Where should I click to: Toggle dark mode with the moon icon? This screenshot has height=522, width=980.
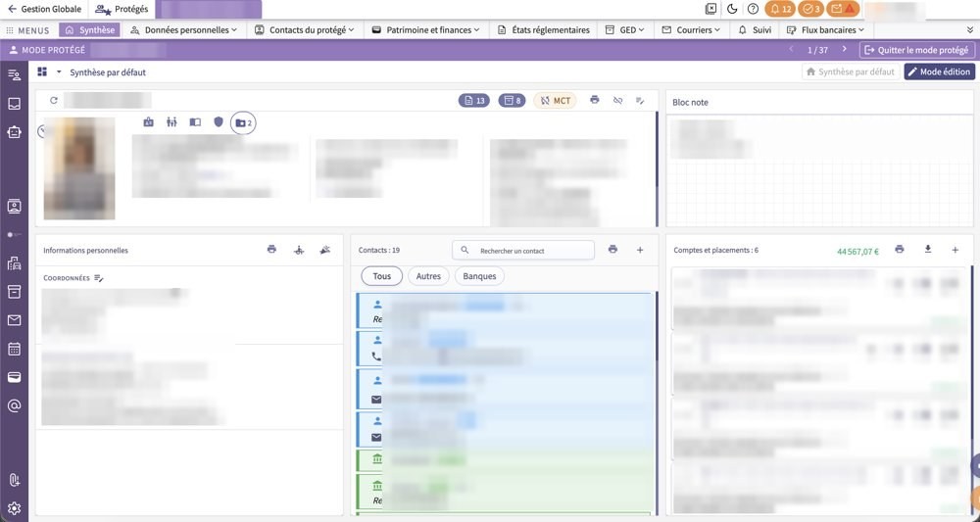[732, 9]
